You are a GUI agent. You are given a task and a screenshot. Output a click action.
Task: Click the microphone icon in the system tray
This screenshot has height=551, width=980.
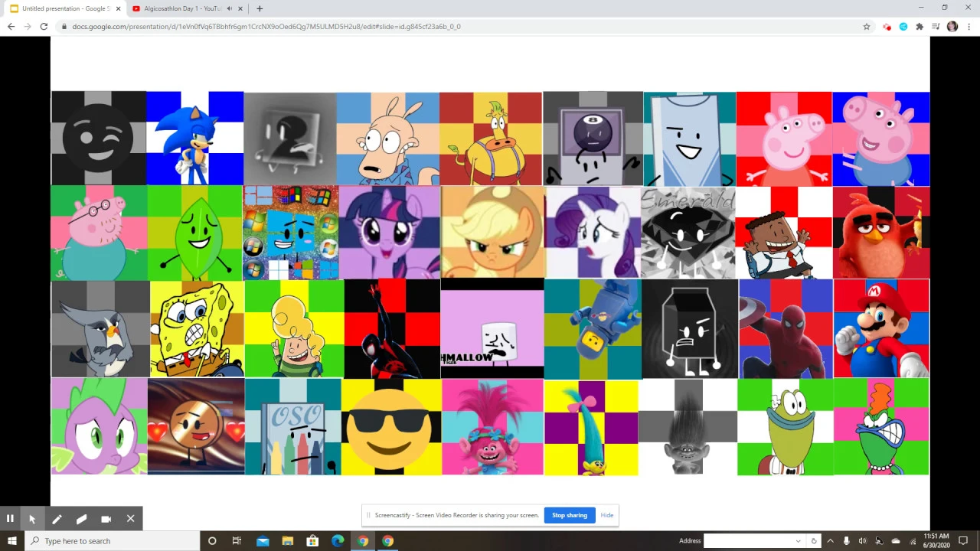click(x=846, y=541)
